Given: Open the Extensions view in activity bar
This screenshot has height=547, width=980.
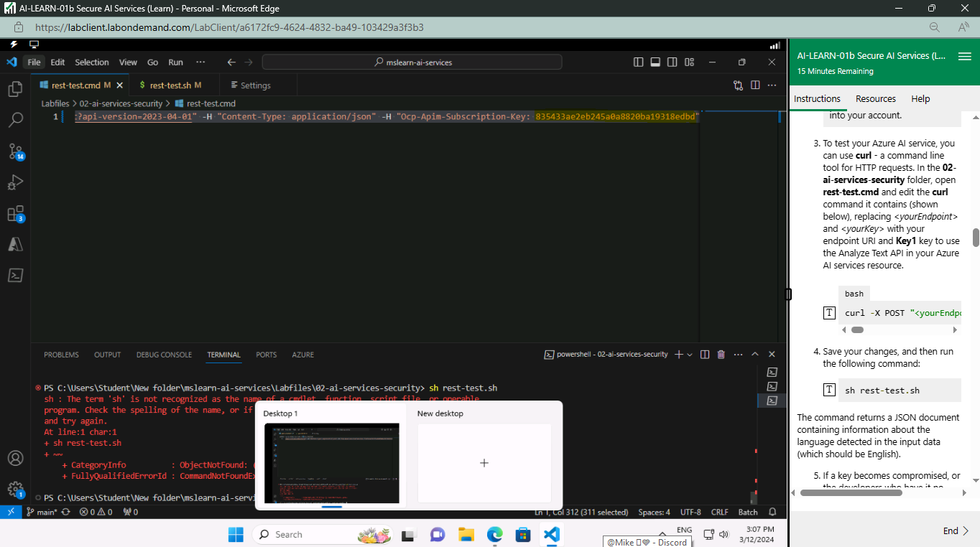Looking at the screenshot, I should [15, 214].
